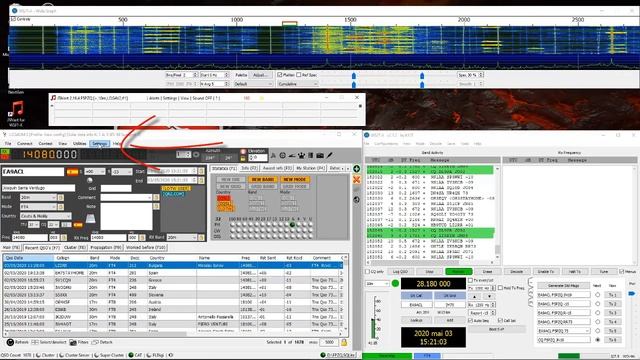Viewport: 640px width, 360px height.
Task: Click the lock icon beside Start time
Action: (x=201, y=171)
